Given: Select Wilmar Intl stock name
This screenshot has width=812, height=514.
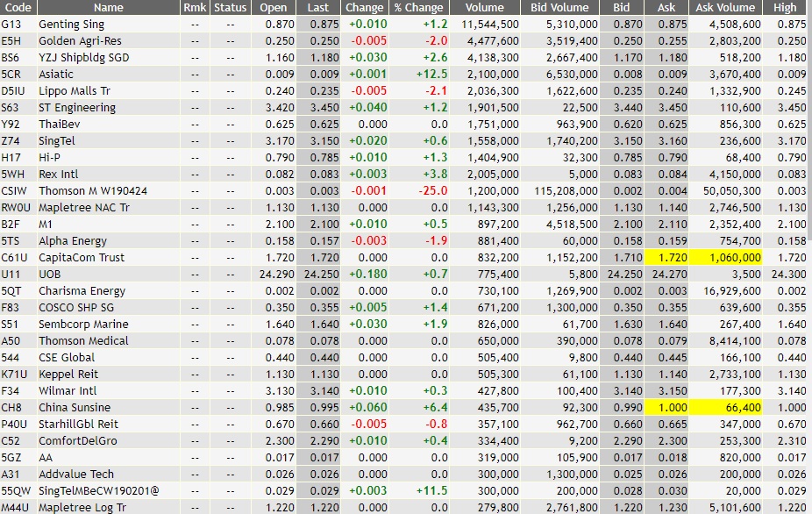Looking at the screenshot, I should click(x=68, y=390).
